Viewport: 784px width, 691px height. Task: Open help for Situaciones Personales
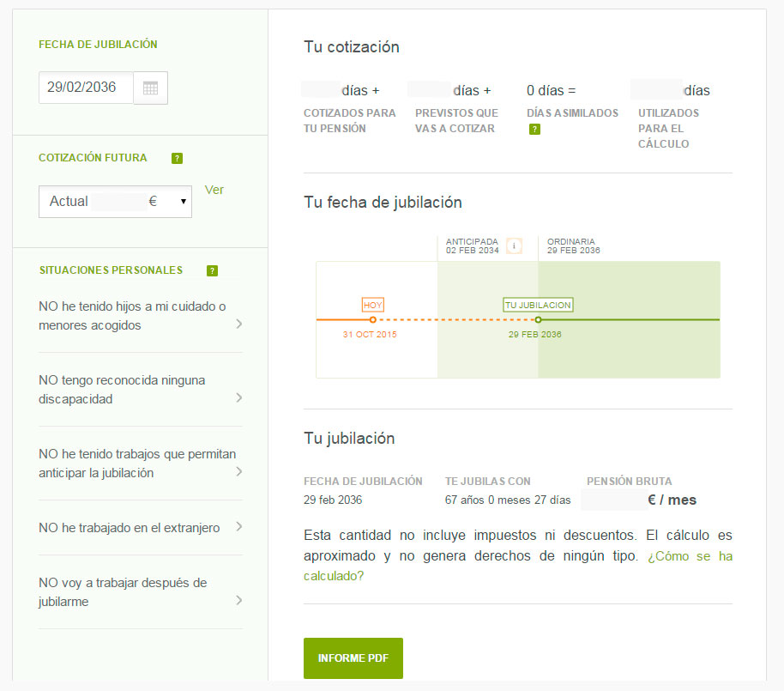click(x=212, y=270)
